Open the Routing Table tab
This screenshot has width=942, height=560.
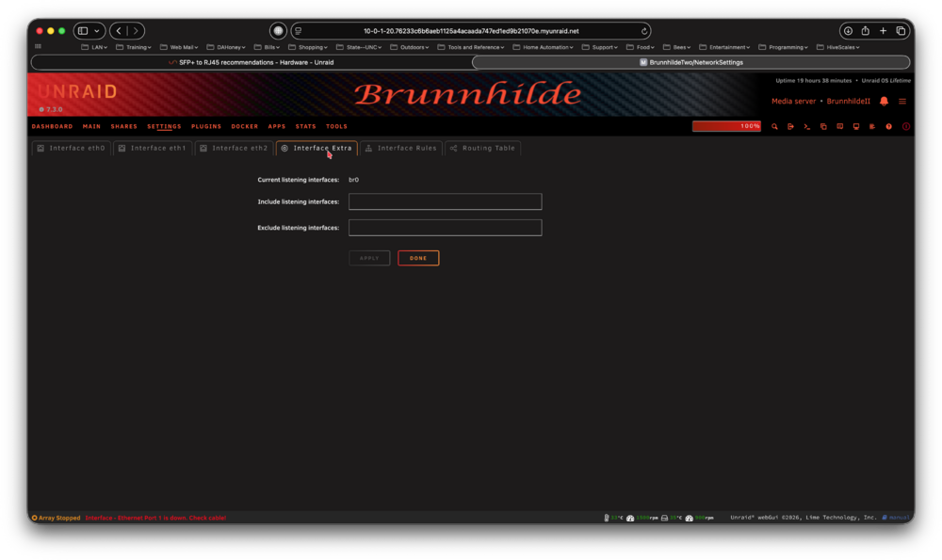point(482,149)
